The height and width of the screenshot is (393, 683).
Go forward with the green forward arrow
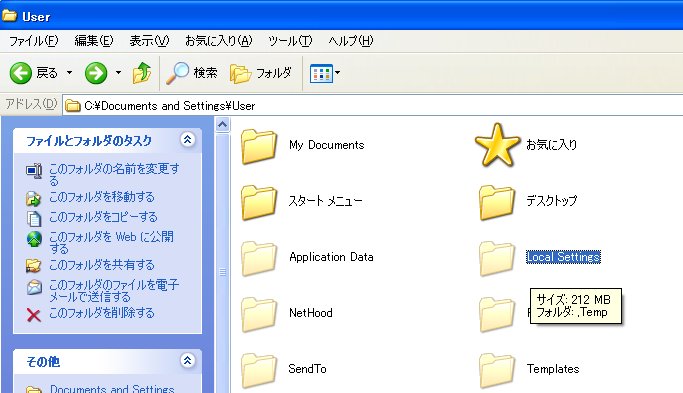96,73
